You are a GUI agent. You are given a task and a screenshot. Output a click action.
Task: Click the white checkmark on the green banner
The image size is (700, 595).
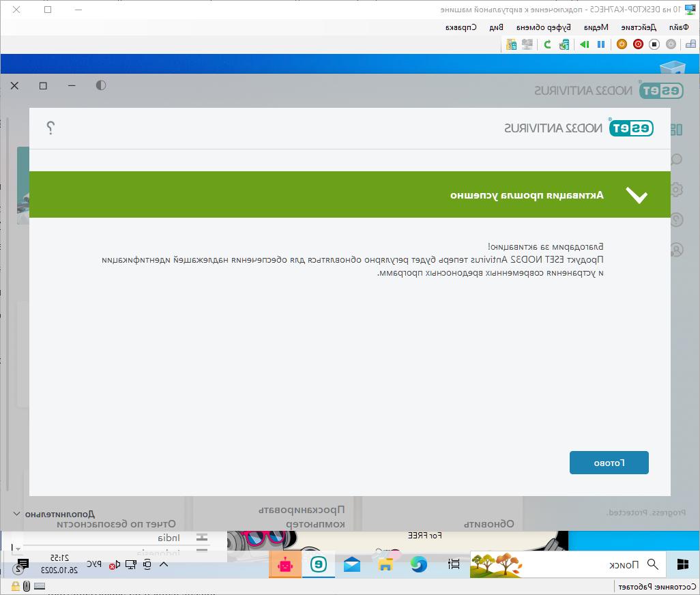tap(636, 195)
